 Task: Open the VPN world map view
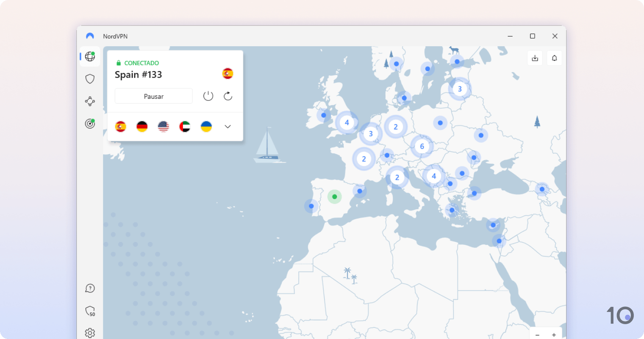[89, 56]
